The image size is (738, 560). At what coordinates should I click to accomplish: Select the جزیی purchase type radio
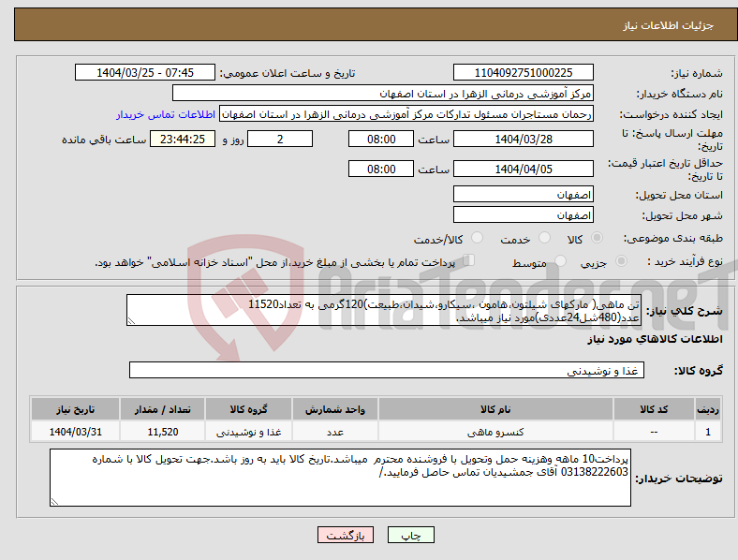(x=621, y=260)
